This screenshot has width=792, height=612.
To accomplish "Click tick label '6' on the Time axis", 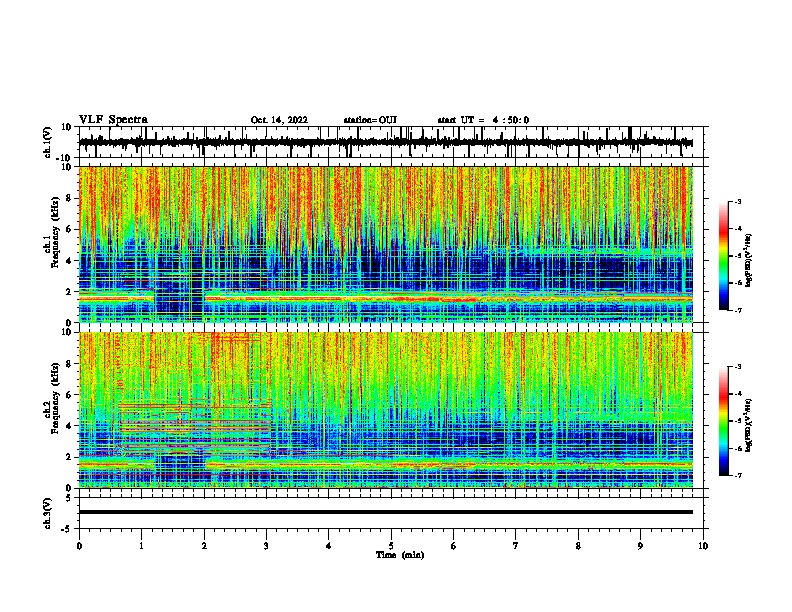I will [454, 546].
